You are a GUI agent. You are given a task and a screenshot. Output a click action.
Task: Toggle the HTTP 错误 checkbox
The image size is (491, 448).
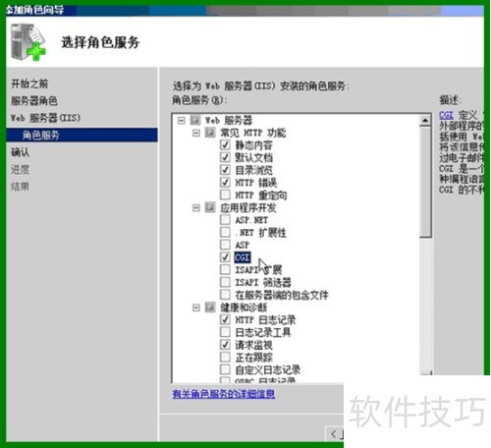[225, 182]
